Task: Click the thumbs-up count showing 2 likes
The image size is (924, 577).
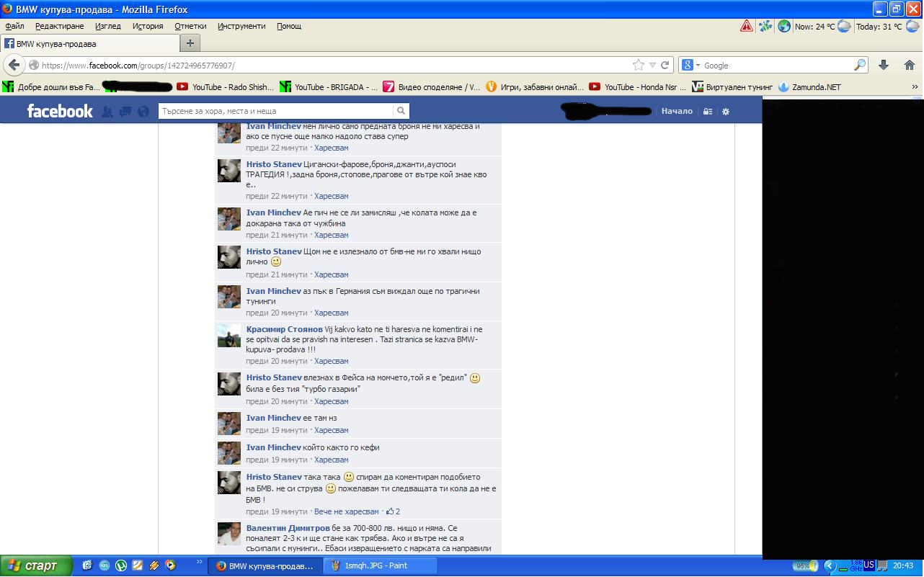Action: (394, 511)
